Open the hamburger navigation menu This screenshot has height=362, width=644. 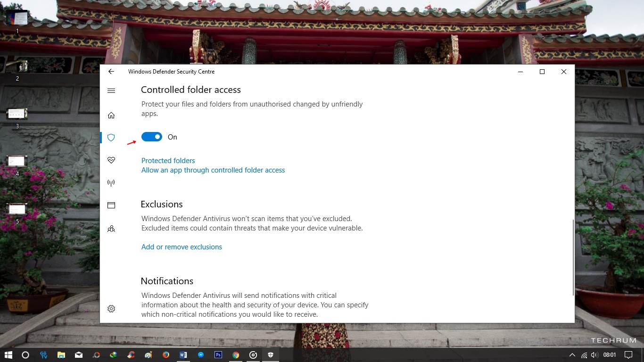[111, 90]
